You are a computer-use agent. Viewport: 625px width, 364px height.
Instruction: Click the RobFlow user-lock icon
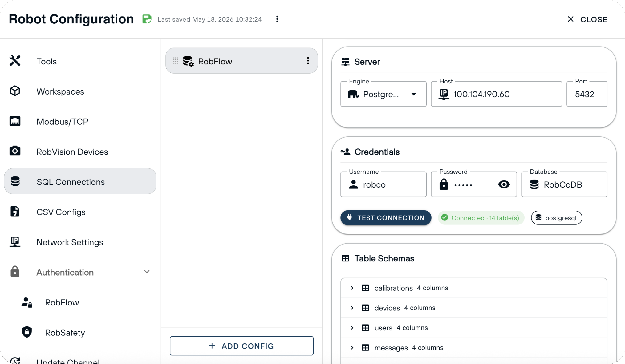pyautogui.click(x=27, y=302)
